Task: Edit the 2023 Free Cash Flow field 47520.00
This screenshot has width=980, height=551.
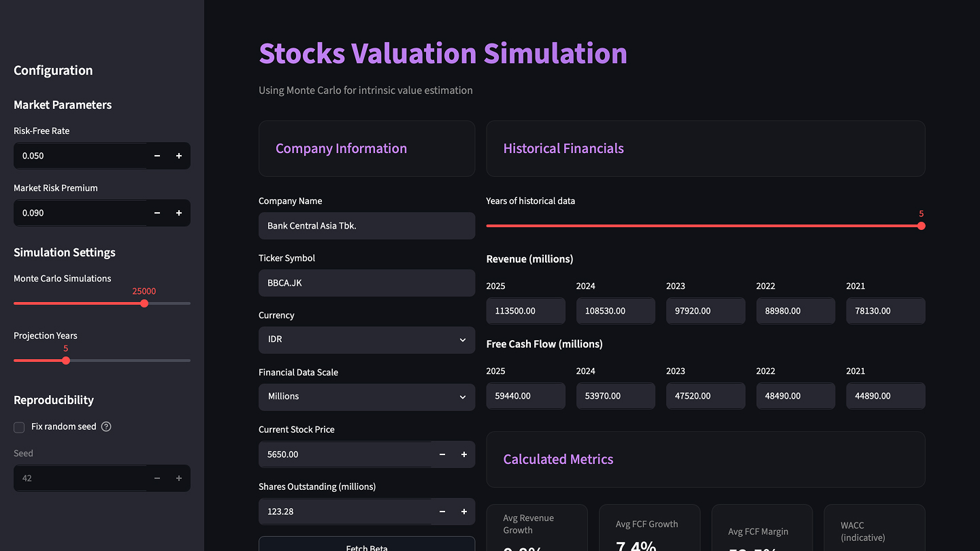Action: (x=706, y=396)
